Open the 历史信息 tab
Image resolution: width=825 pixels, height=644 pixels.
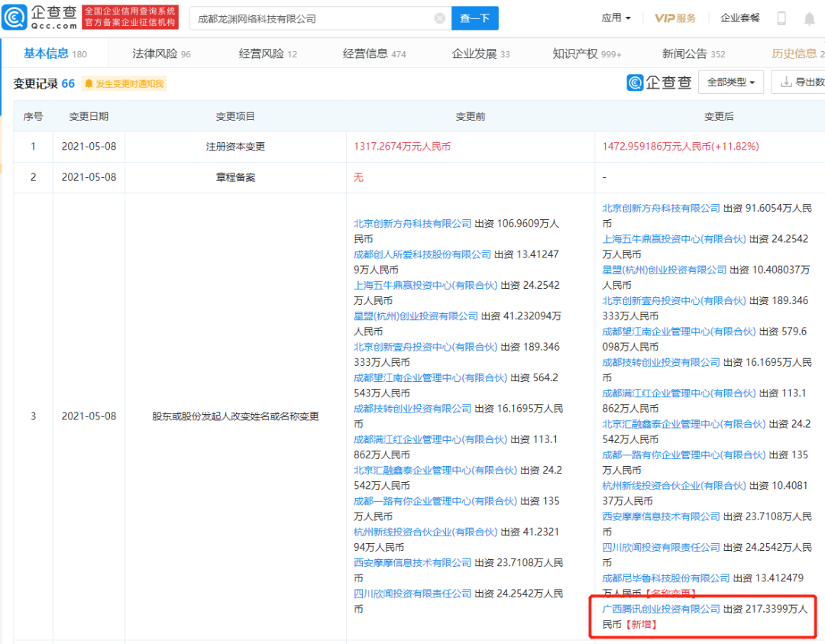click(797, 53)
